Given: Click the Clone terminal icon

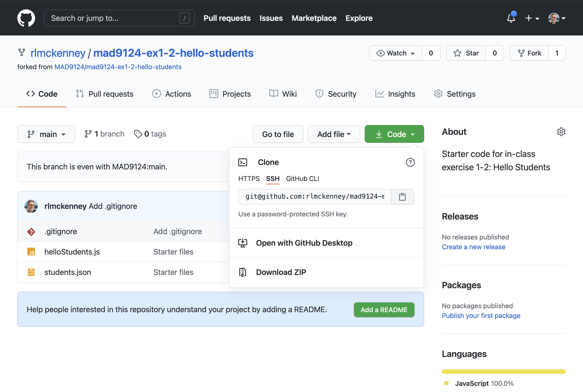Looking at the screenshot, I should pyautogui.click(x=243, y=162).
